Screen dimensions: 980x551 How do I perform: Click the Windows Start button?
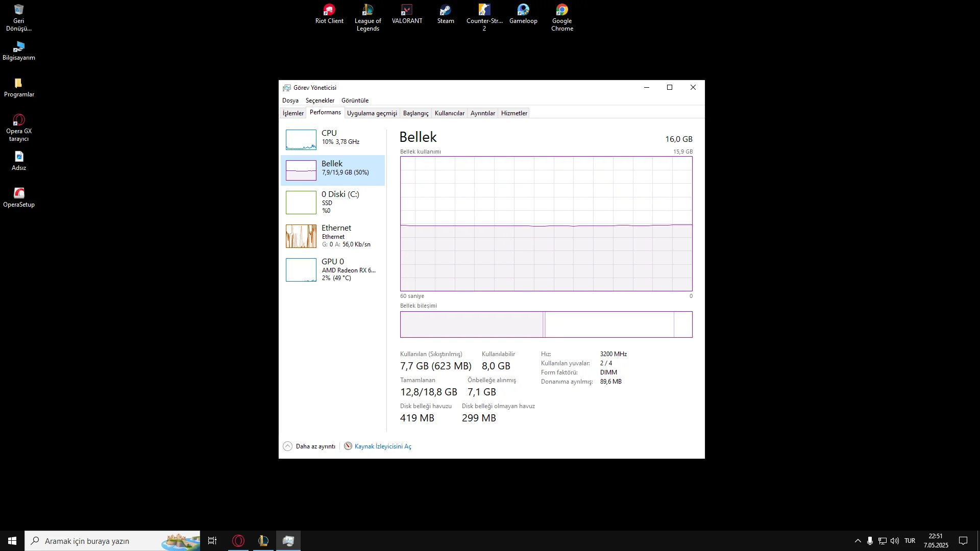(12, 541)
